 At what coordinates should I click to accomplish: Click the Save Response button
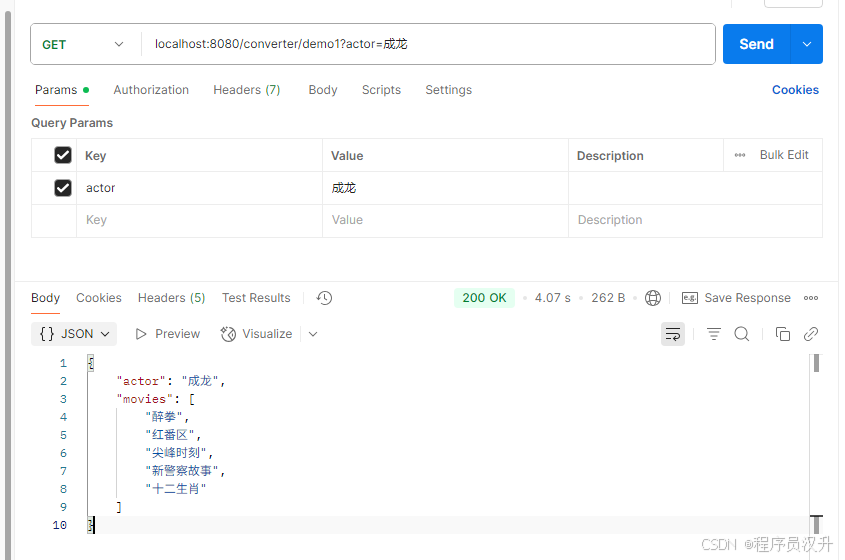(x=736, y=298)
